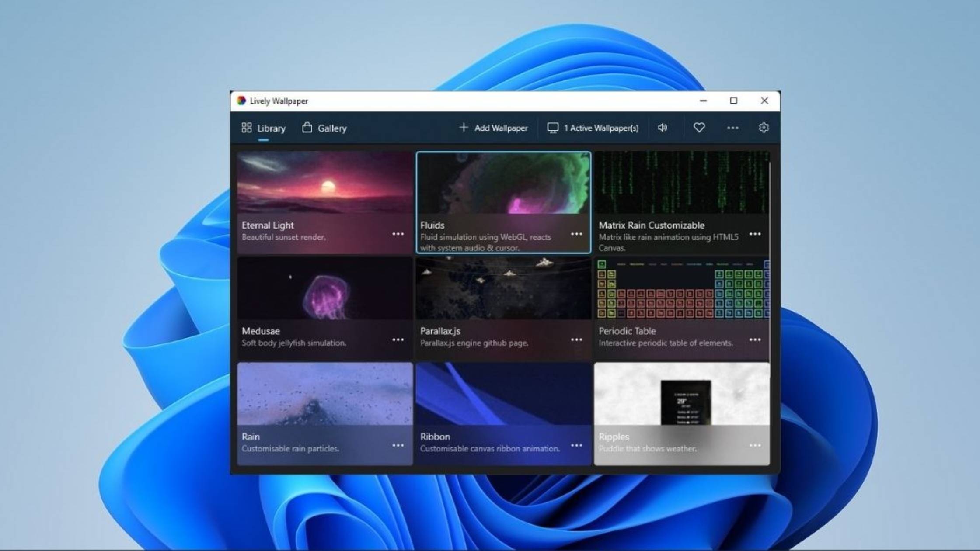Open more options for Eternal Light wallpaper

(398, 234)
